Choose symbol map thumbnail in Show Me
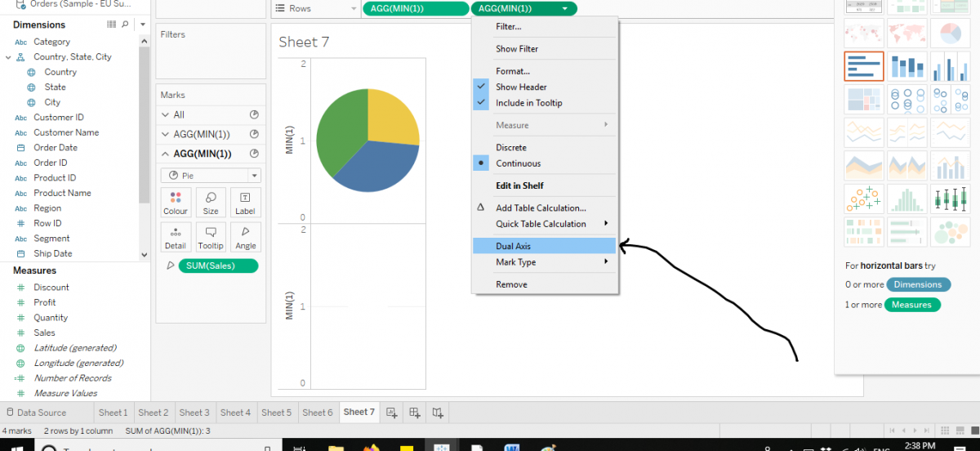The image size is (980, 451). [864, 33]
